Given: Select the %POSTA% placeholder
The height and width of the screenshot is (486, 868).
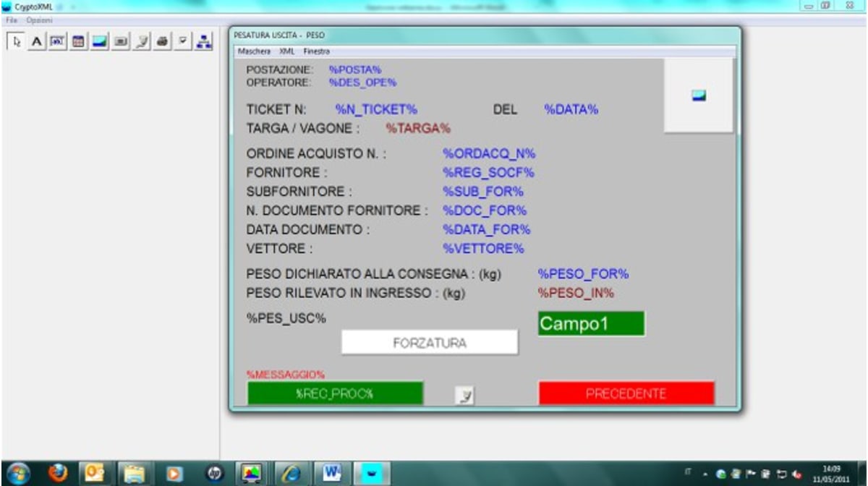Looking at the screenshot, I should pyautogui.click(x=354, y=69).
